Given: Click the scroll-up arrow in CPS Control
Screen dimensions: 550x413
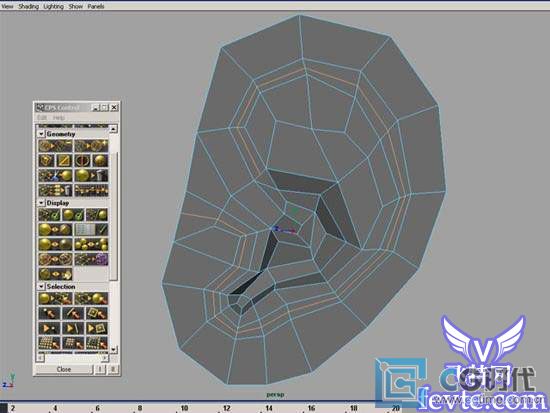Looking at the screenshot, I should [x=113, y=129].
